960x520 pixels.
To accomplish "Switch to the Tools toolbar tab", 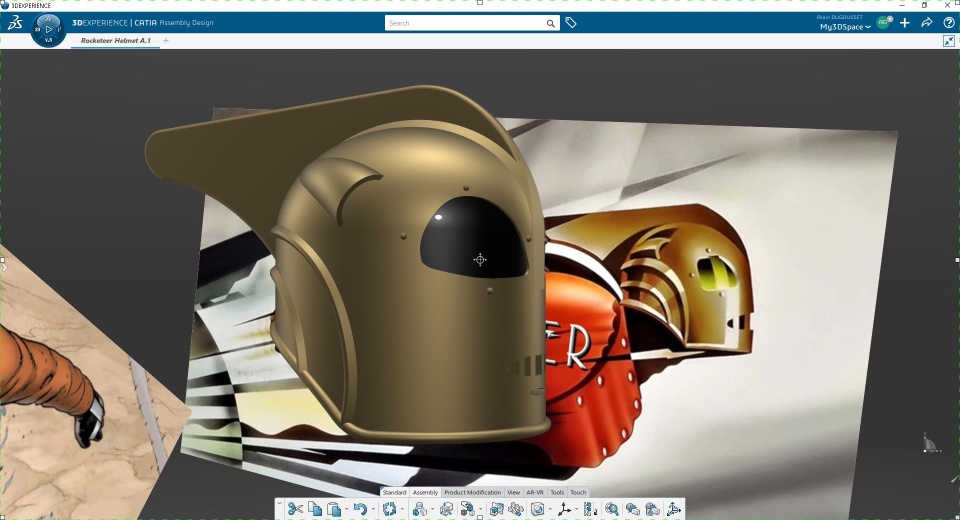I will click(x=557, y=492).
